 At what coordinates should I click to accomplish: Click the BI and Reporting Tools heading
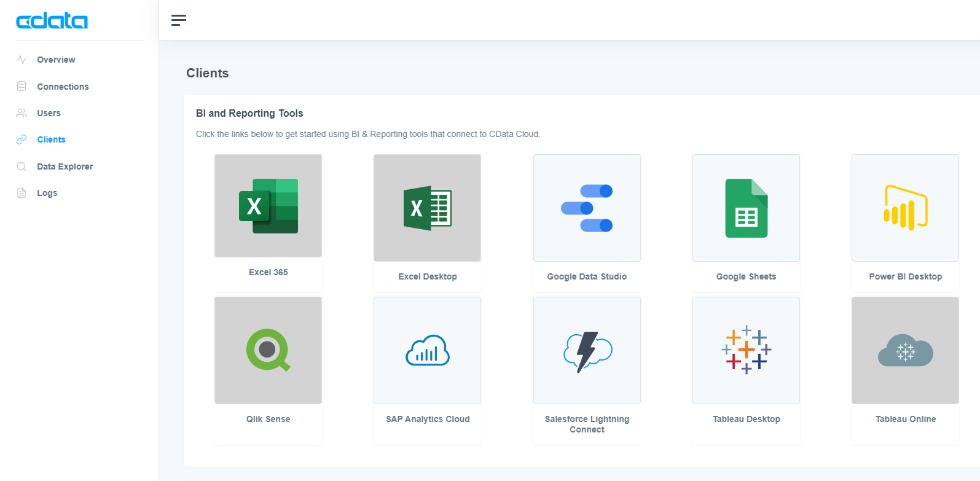click(249, 113)
